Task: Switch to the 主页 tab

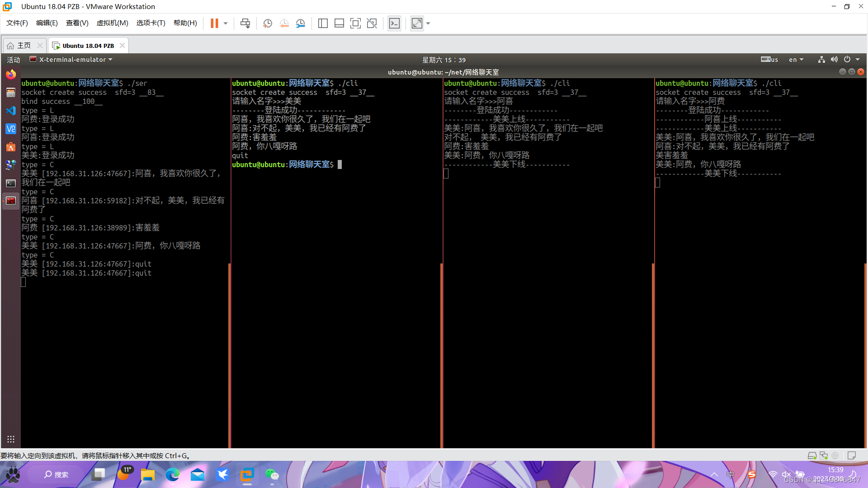Action: pos(24,46)
